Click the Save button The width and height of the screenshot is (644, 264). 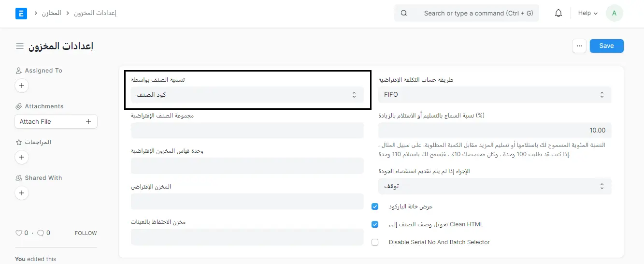pyautogui.click(x=606, y=46)
